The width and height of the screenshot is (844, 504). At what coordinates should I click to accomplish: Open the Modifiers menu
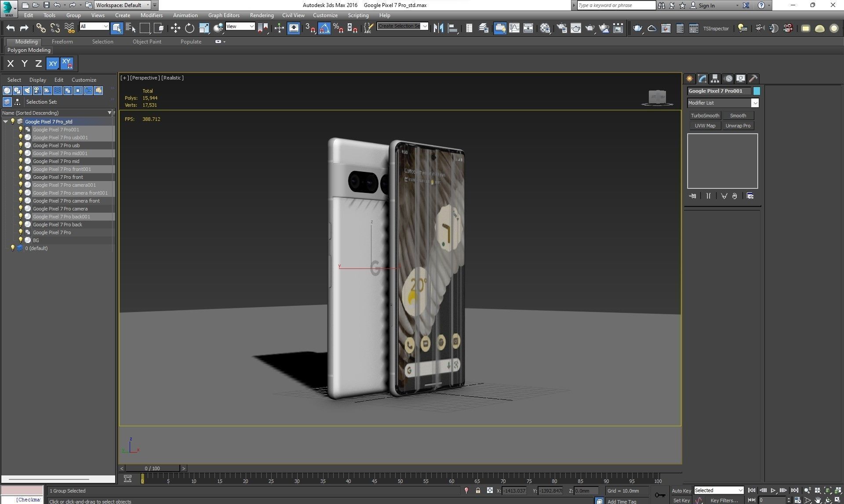coord(152,15)
